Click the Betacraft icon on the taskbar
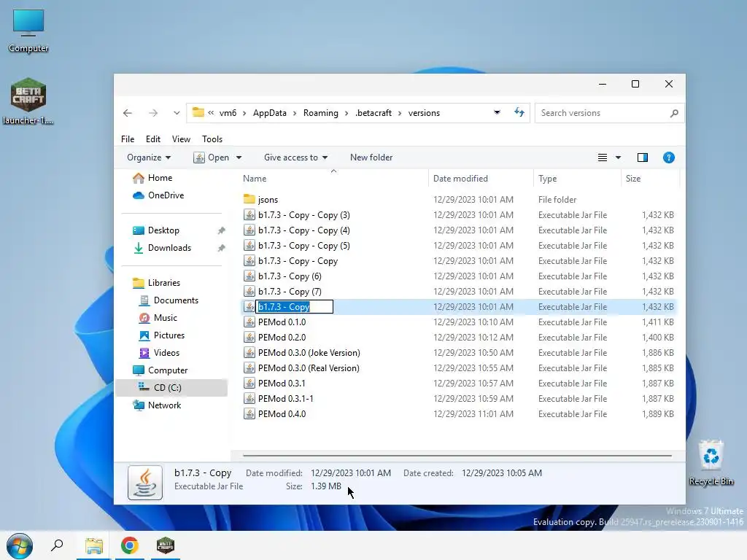This screenshot has height=560, width=747. [x=166, y=545]
